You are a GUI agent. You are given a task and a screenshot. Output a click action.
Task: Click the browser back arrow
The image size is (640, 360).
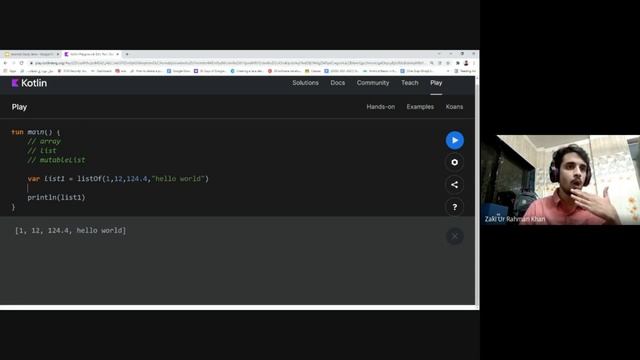[5, 63]
